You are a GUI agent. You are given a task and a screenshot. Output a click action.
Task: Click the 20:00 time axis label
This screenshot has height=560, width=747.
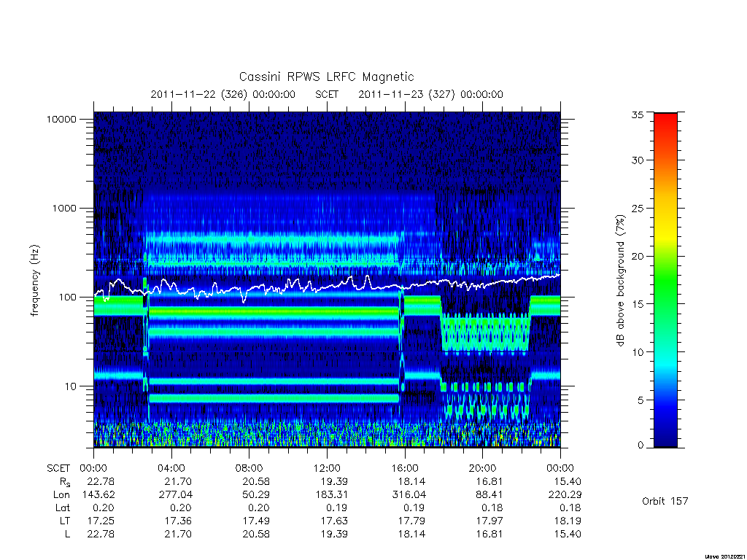click(x=483, y=468)
